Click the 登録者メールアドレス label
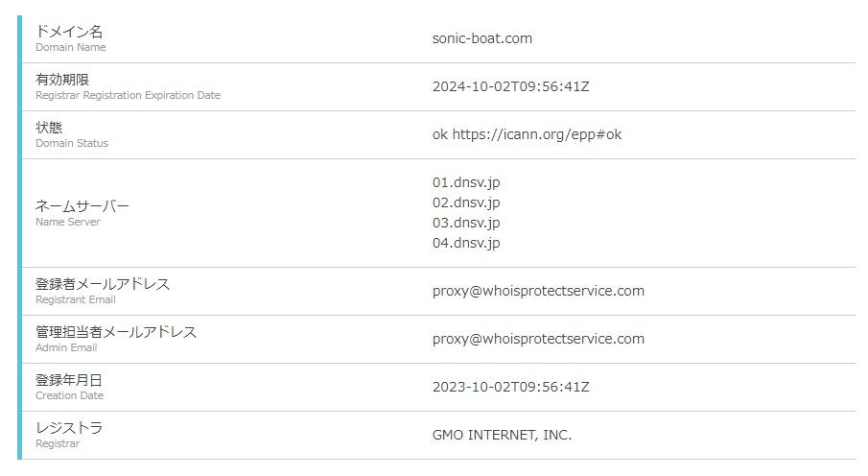This screenshot has height=476, width=868. click(103, 284)
